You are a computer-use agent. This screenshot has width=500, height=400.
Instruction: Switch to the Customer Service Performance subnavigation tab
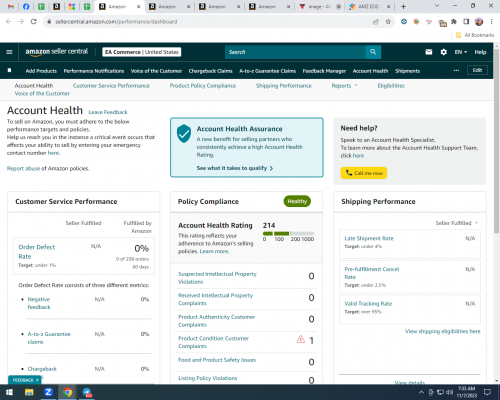coord(111,86)
